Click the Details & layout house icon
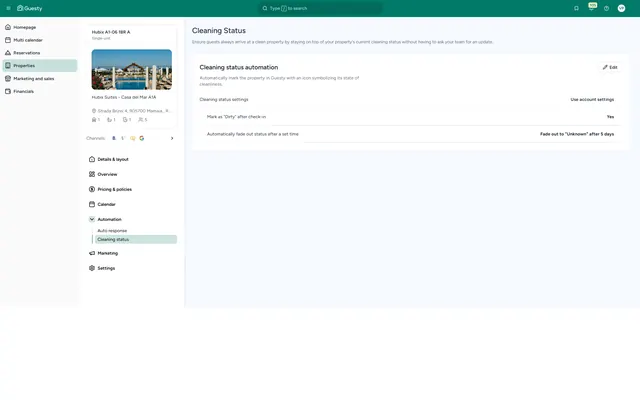The width and height of the screenshot is (640, 400). [x=92, y=159]
